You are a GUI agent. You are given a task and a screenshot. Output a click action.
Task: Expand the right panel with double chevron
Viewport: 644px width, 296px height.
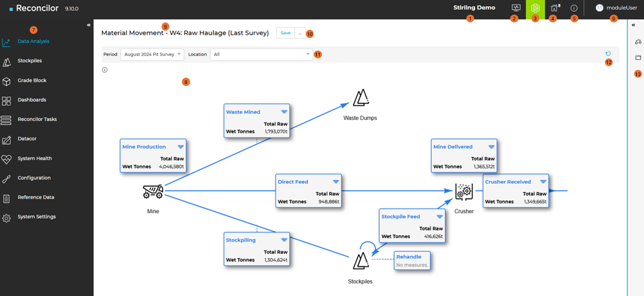click(x=634, y=25)
